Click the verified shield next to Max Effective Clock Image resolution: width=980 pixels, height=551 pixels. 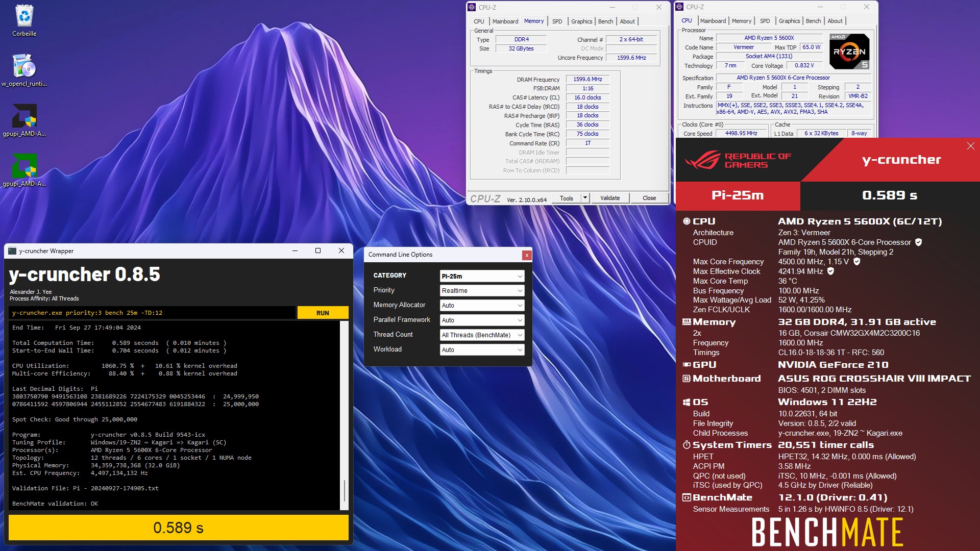tap(830, 271)
